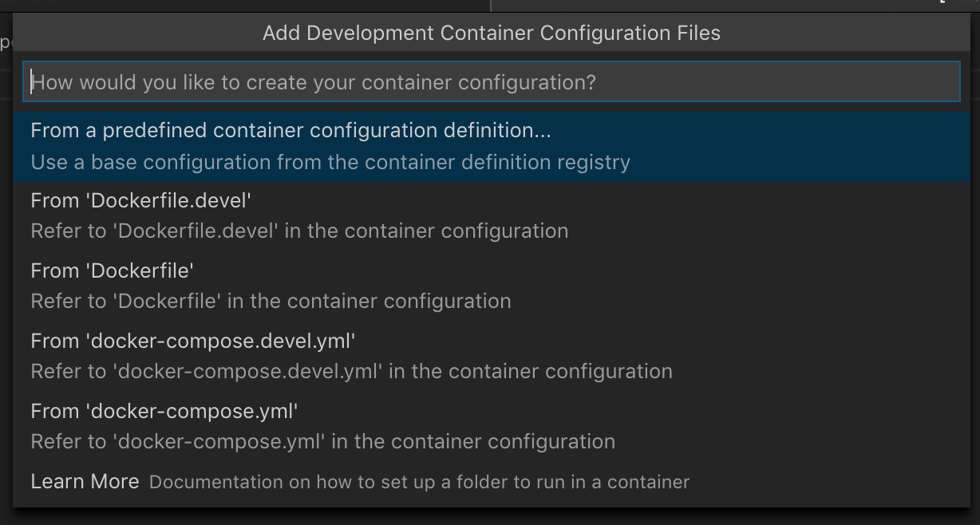Open the 'Learn More' documentation link

(x=84, y=481)
